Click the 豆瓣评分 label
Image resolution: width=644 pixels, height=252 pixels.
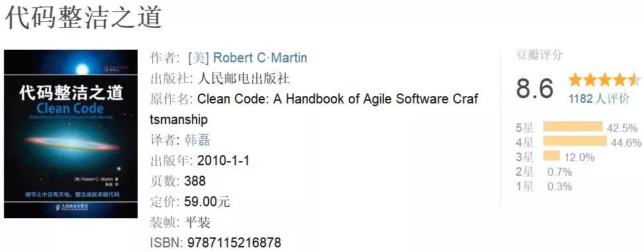tap(539, 56)
